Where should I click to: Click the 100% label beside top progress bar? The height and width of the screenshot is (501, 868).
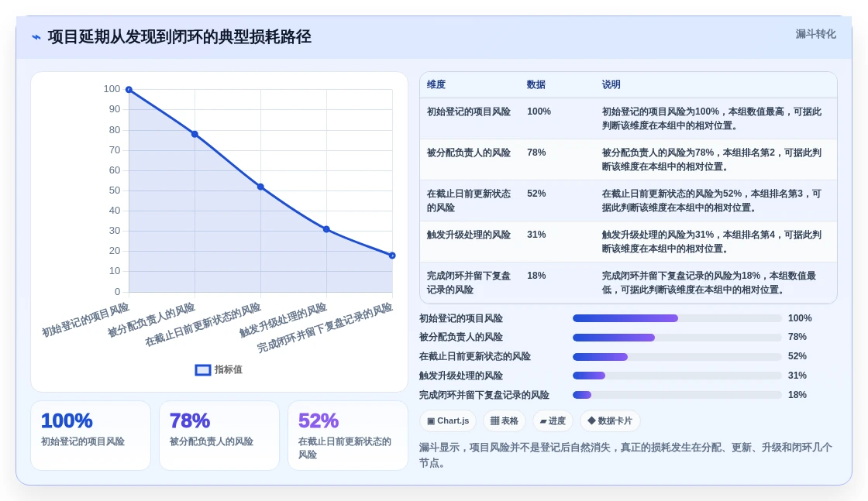pos(800,318)
